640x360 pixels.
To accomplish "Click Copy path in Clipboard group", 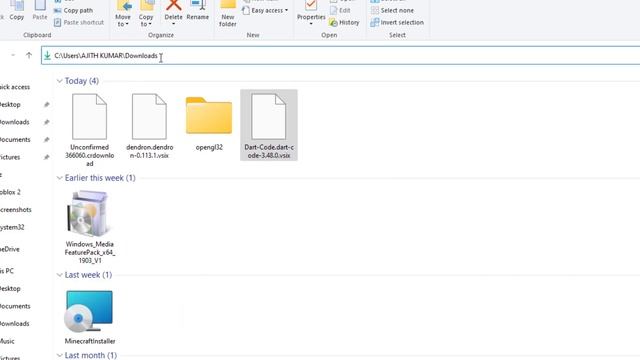I will point(73,10).
